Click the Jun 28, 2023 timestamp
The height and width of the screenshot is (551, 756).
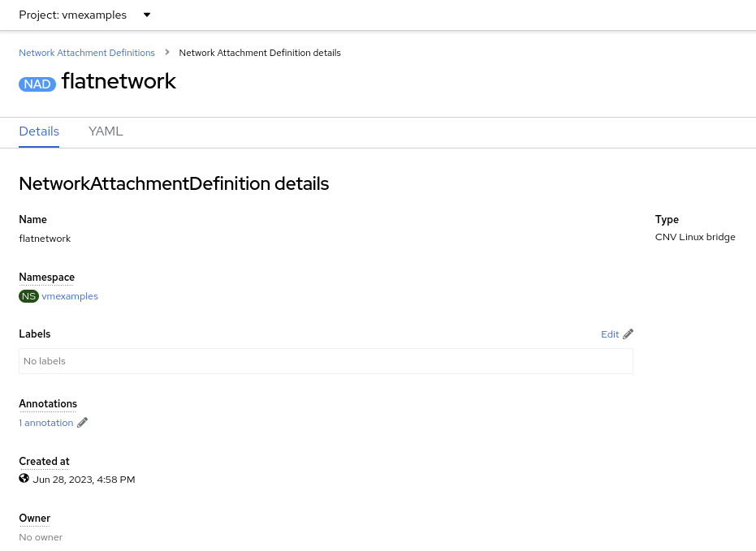84,480
